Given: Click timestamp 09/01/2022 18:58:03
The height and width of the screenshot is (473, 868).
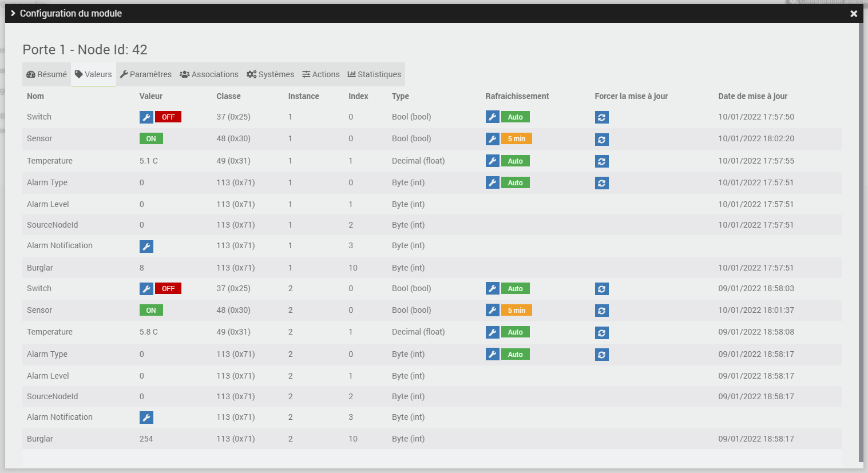Looking at the screenshot, I should point(756,288).
